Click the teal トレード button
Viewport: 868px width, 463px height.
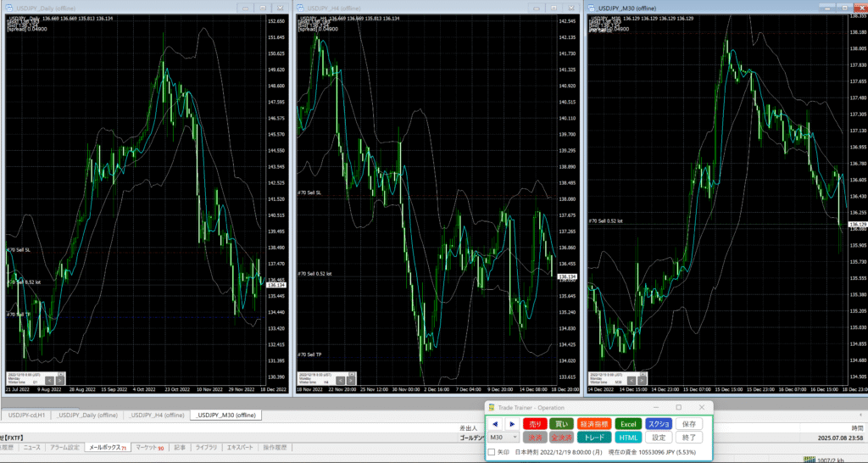pos(594,437)
